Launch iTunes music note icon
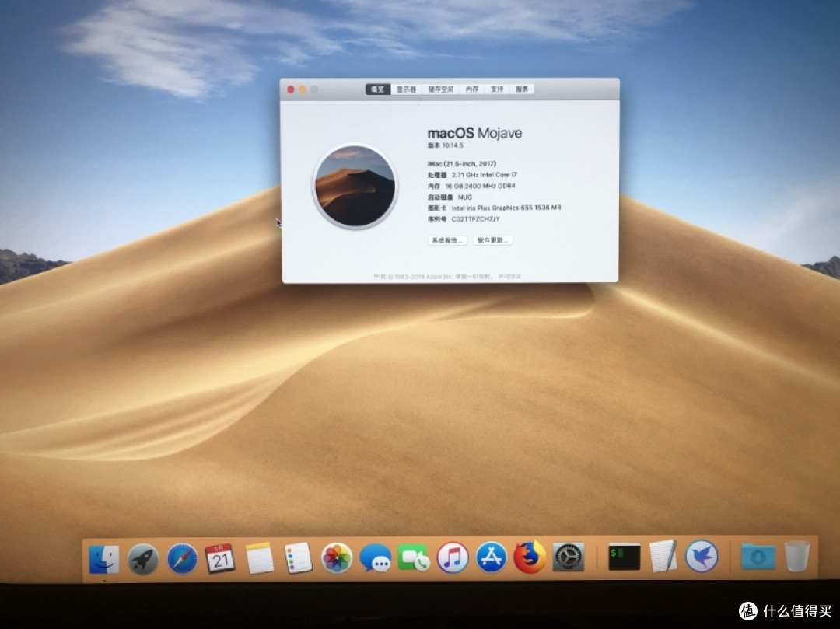840x629 pixels. point(453,557)
